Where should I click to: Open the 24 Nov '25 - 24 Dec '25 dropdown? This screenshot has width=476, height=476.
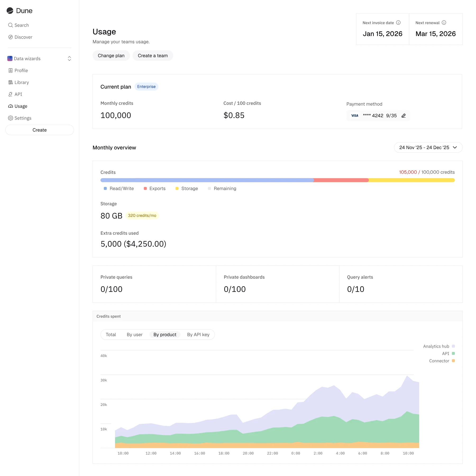coord(428,148)
